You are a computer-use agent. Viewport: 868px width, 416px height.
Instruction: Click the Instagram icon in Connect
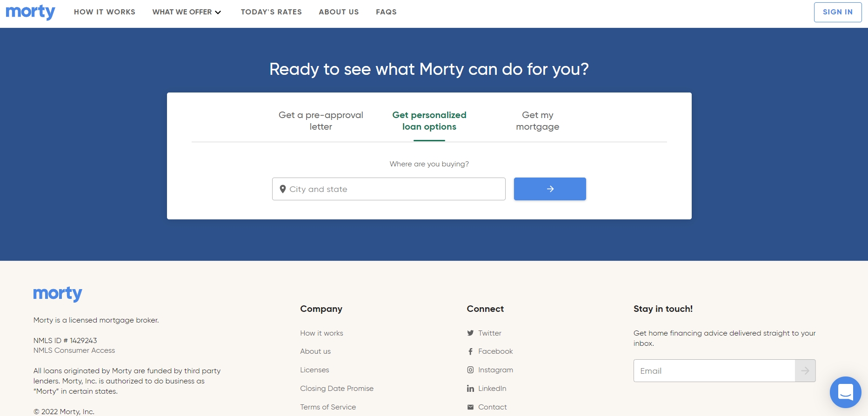coord(470,370)
